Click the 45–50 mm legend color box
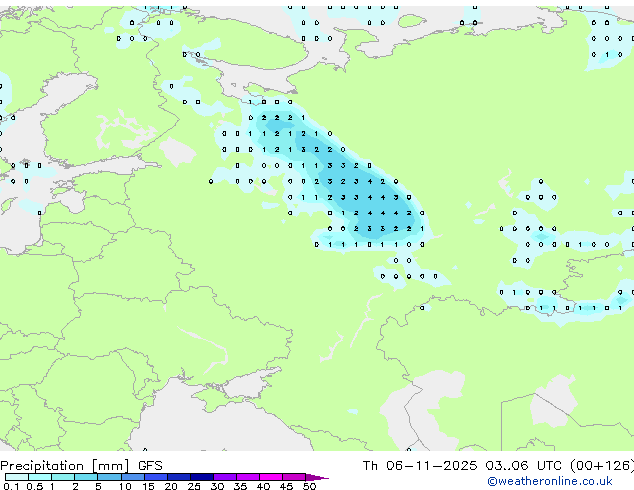 tap(294, 477)
